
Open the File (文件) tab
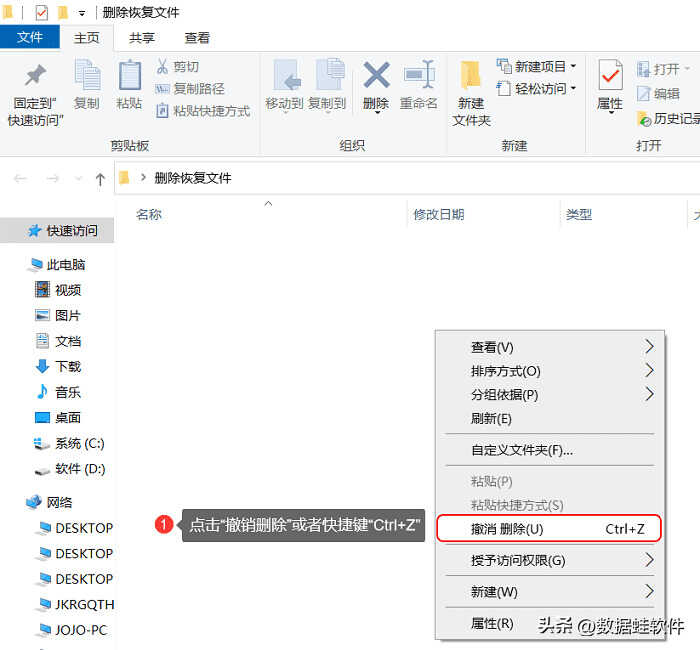[x=30, y=37]
